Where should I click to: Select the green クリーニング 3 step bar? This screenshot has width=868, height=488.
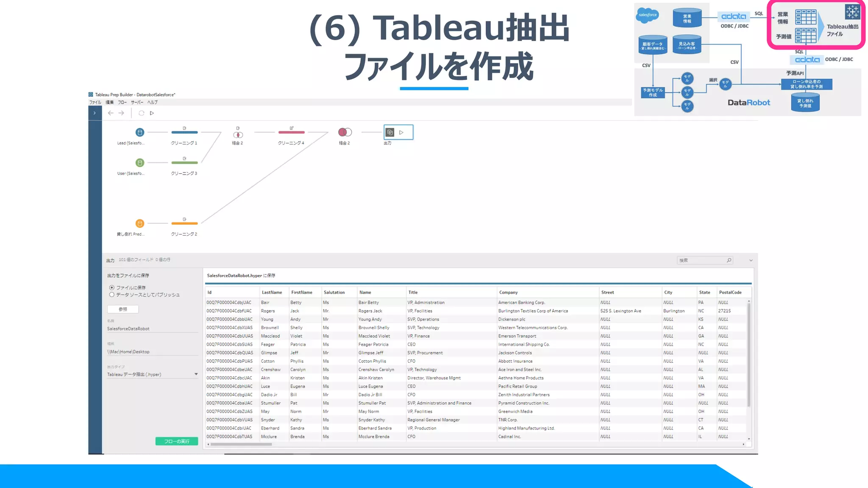click(x=184, y=163)
